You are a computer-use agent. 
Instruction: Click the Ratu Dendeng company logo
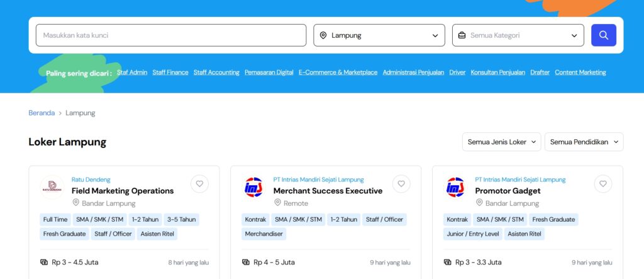coord(52,187)
